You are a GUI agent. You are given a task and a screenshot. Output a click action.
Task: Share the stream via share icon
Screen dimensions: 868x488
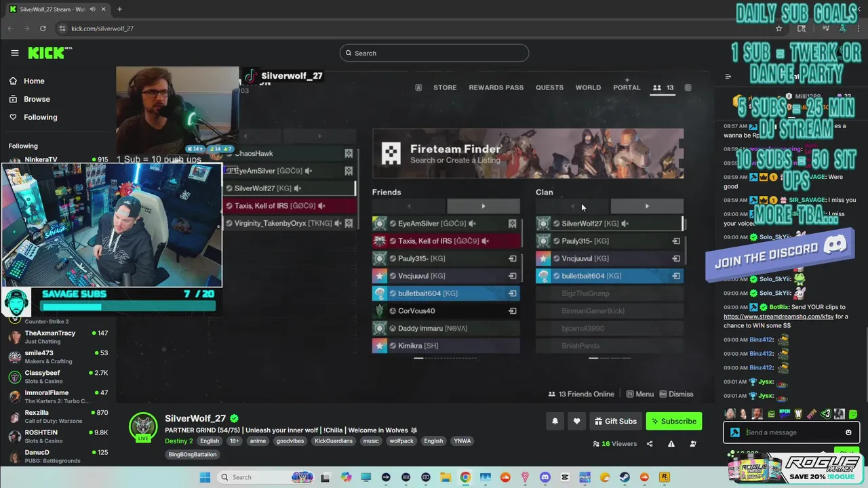[x=650, y=444]
